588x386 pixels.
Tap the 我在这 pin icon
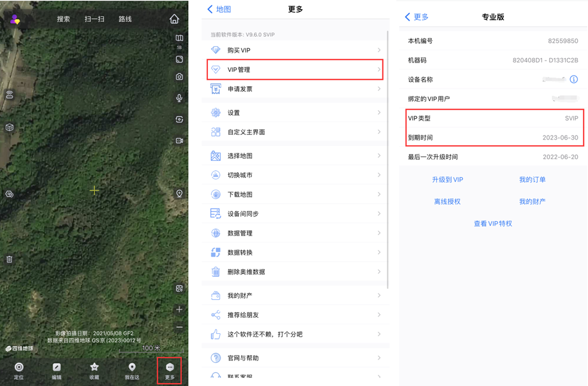(x=132, y=368)
